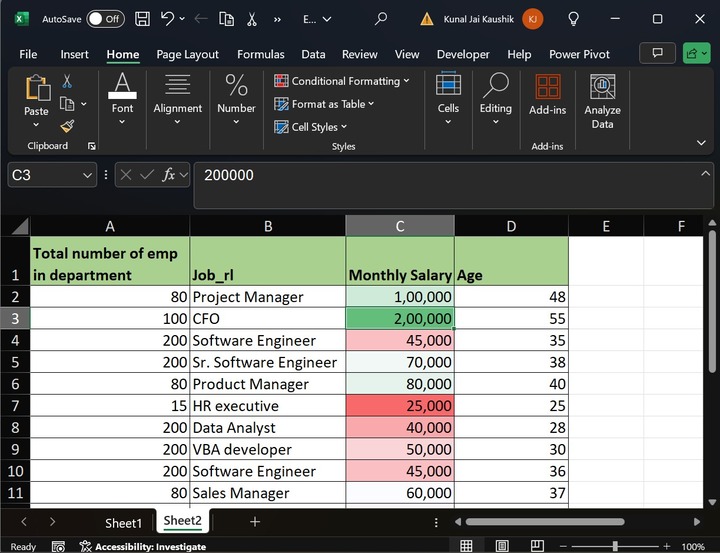Click the Cut scissors icon in Clipboard group
720x553 pixels.
(67, 82)
